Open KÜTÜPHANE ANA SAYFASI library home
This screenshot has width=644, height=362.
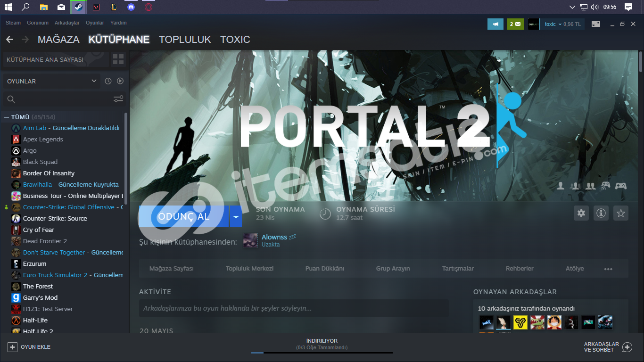(56, 59)
